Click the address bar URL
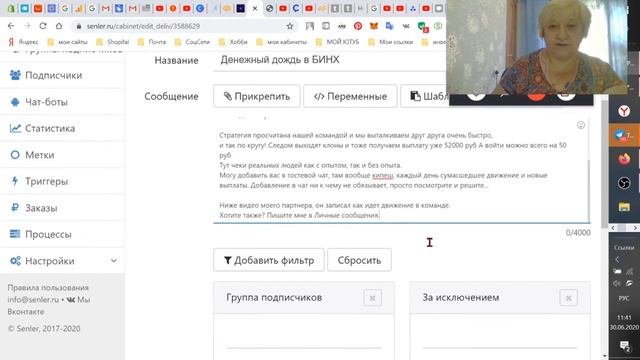 click(143, 26)
